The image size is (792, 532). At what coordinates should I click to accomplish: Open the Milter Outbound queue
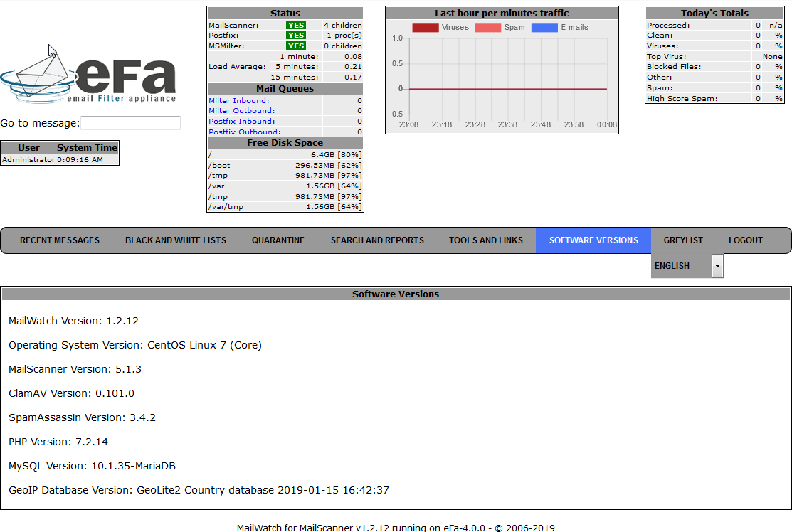241,111
